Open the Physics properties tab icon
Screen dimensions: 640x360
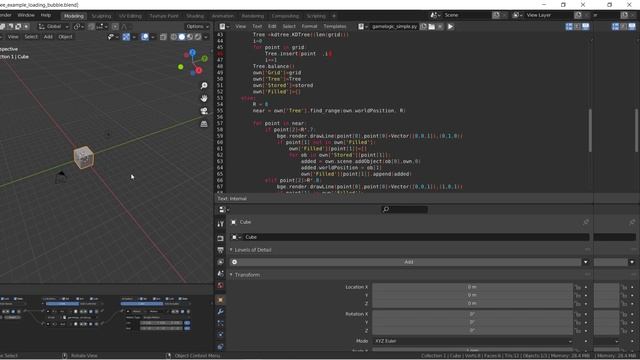(x=220, y=335)
